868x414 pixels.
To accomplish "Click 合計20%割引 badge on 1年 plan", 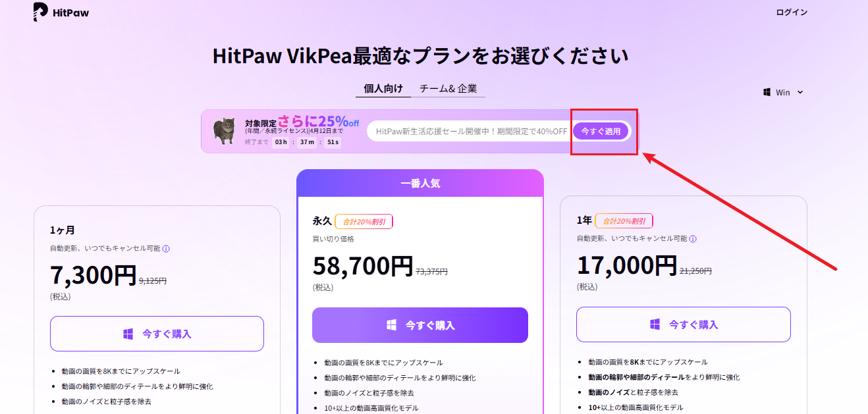I will coord(624,221).
